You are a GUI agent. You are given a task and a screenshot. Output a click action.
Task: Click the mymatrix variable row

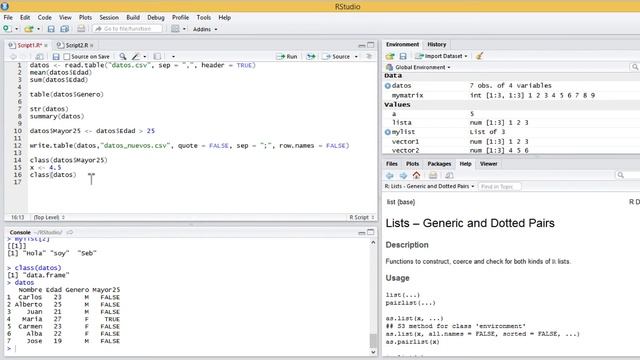coord(511,95)
